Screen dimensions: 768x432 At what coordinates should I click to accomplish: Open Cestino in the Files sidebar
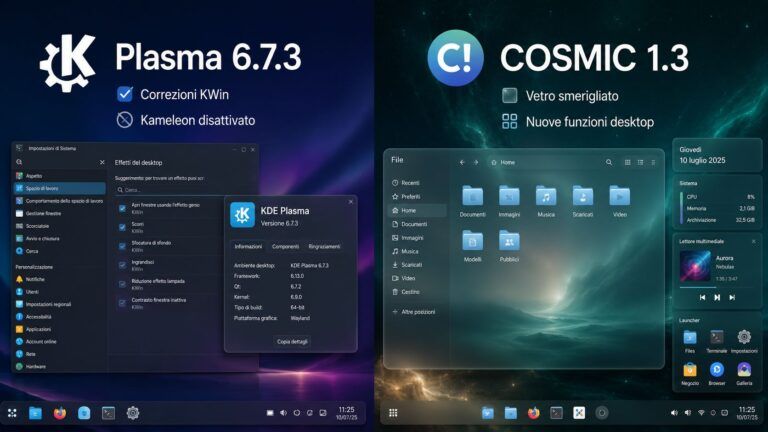coord(417,291)
